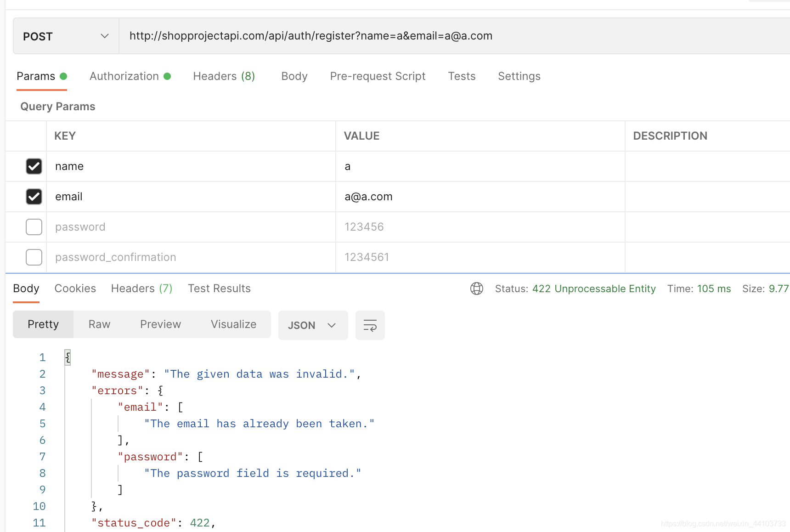The image size is (790, 532).
Task: Click the password value 123456
Action: [364, 227]
